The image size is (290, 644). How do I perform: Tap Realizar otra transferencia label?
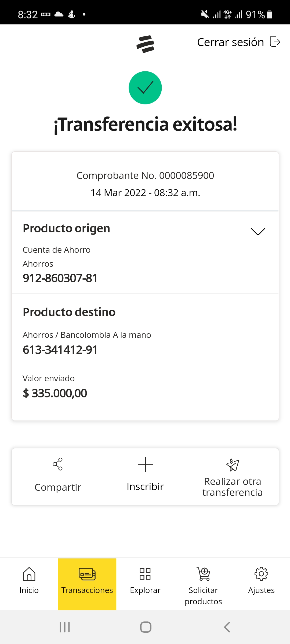pyautogui.click(x=233, y=487)
